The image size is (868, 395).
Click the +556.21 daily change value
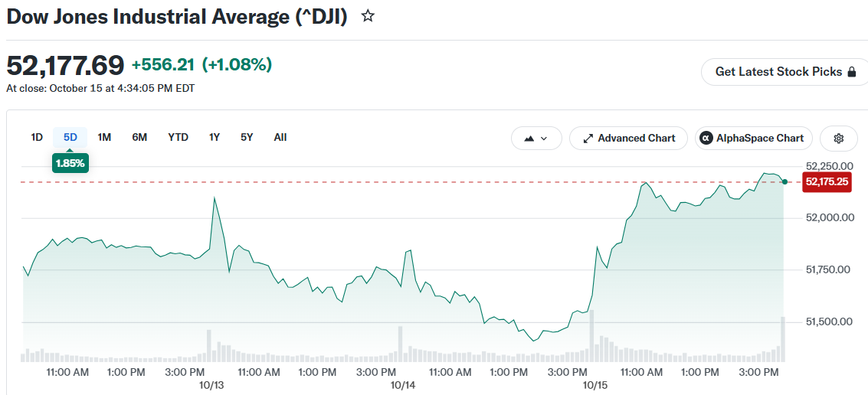(x=162, y=65)
